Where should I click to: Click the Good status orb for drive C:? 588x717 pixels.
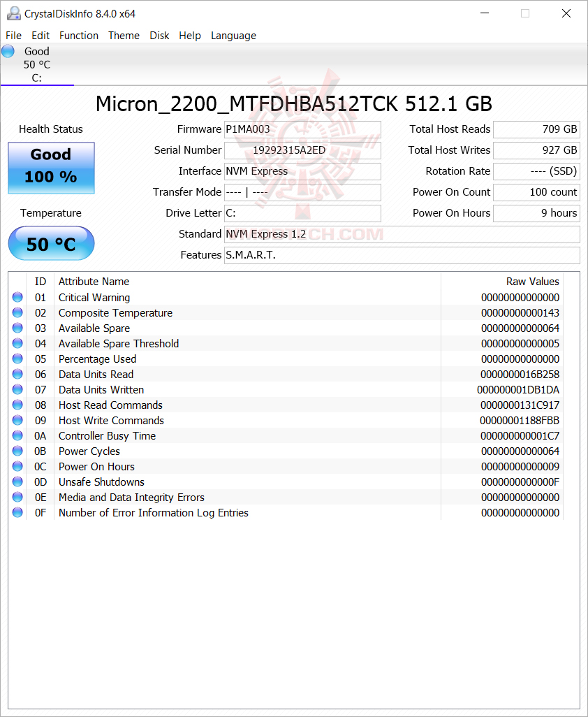point(8,51)
